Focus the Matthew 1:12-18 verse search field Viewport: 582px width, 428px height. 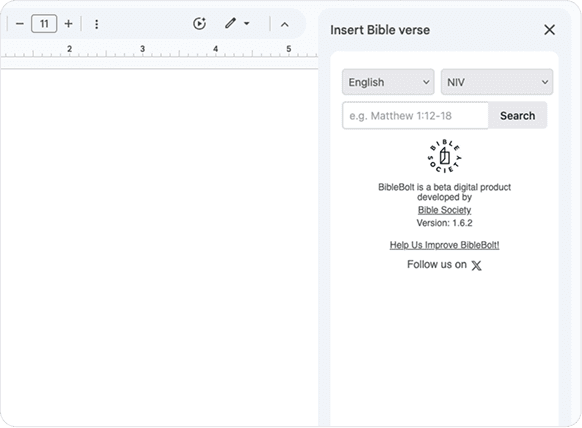point(415,116)
